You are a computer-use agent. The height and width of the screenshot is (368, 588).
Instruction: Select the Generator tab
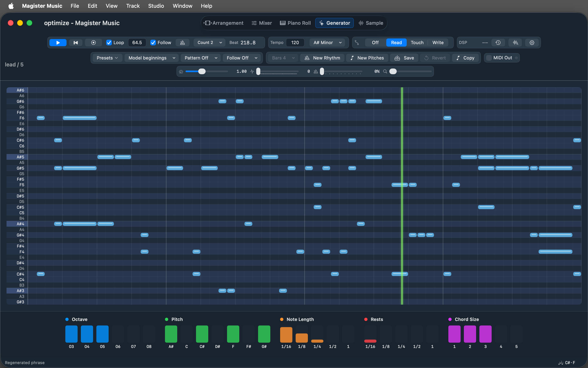point(334,23)
